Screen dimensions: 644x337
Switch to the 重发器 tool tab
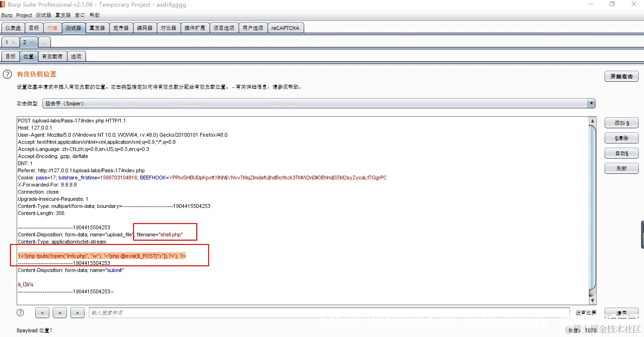click(x=97, y=28)
